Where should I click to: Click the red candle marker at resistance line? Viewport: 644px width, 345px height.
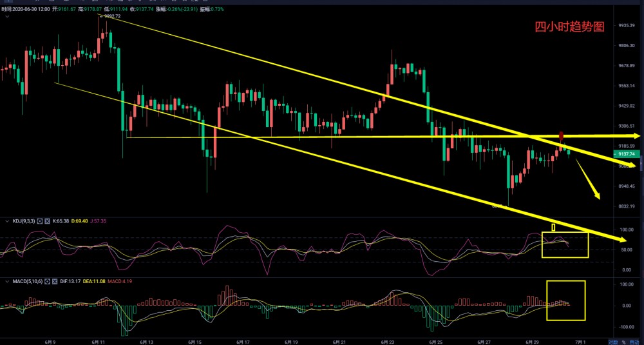tap(561, 136)
